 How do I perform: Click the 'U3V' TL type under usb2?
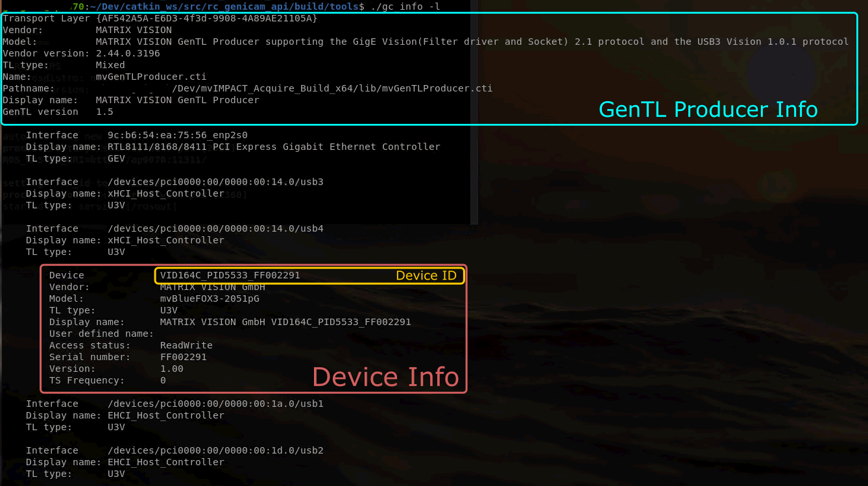(116, 474)
